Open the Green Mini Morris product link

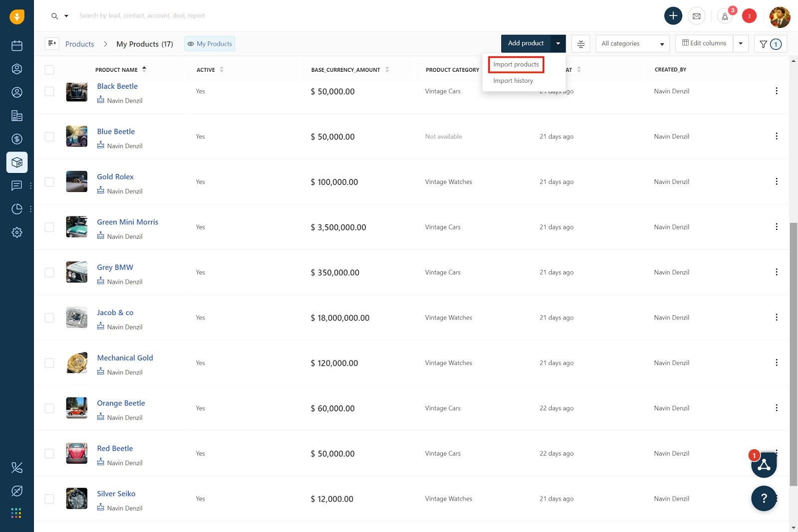pyautogui.click(x=128, y=222)
